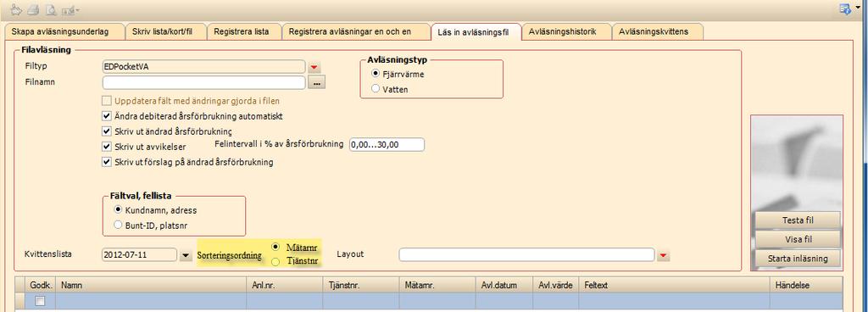
Task: Choose Tjänstnr sorting radio button
Action: tap(275, 262)
